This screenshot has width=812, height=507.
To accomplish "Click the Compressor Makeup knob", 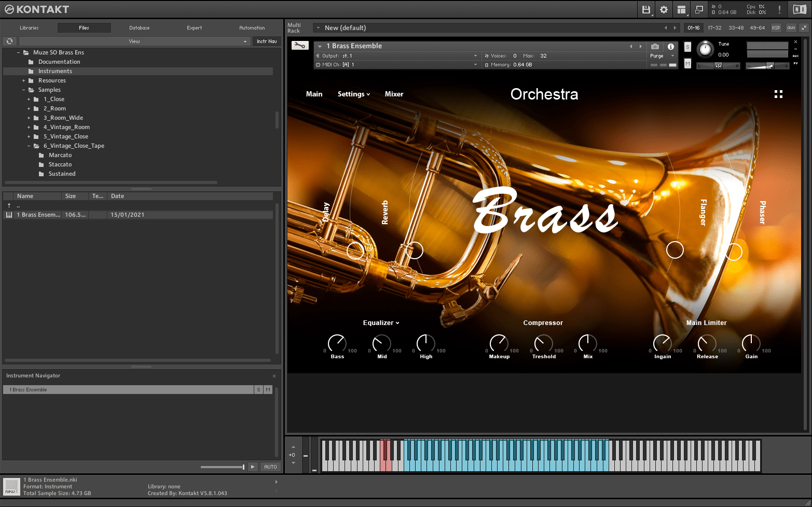I will pos(499,343).
